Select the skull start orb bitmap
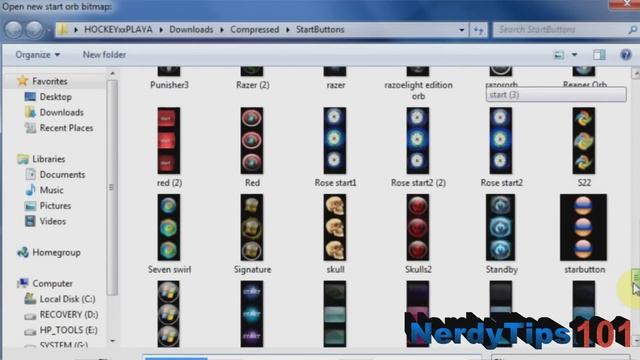Viewport: 640px width, 360px height. [x=335, y=227]
